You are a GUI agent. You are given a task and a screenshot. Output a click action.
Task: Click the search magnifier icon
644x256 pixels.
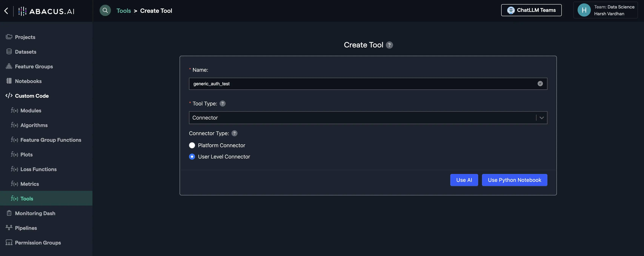[x=105, y=11]
